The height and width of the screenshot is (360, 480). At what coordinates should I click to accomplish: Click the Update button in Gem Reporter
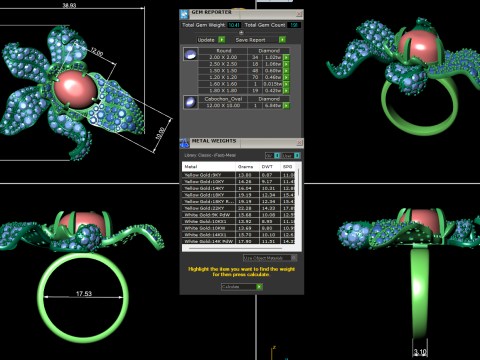click(211, 40)
